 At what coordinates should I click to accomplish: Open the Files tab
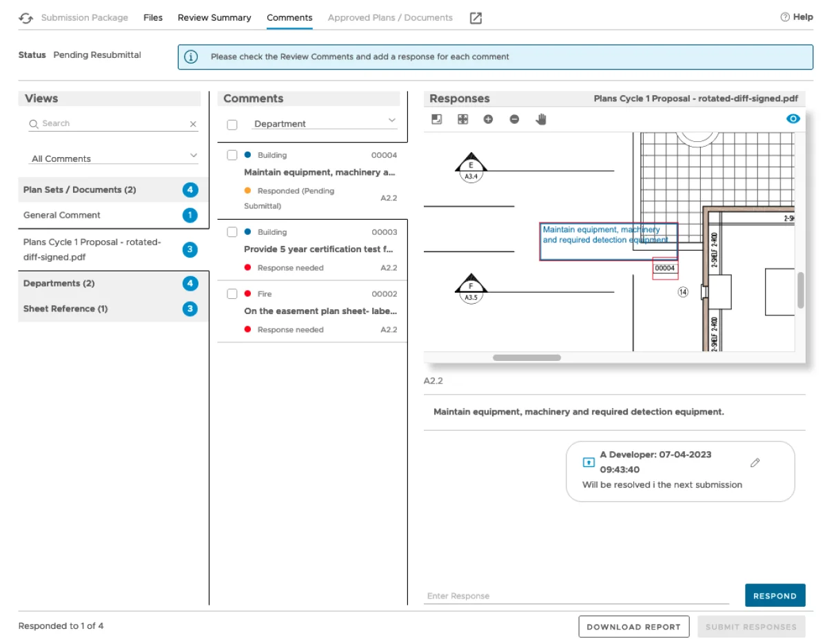click(x=153, y=18)
